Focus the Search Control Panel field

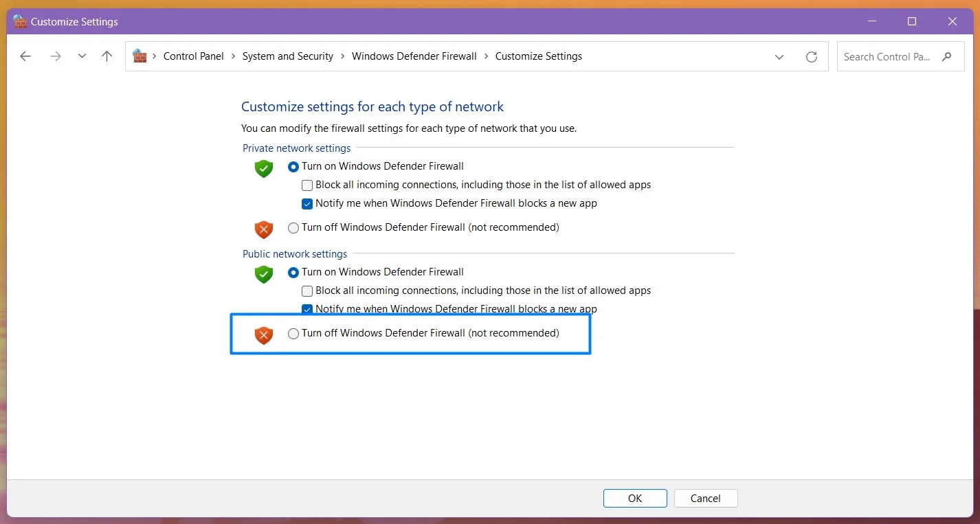[887, 56]
